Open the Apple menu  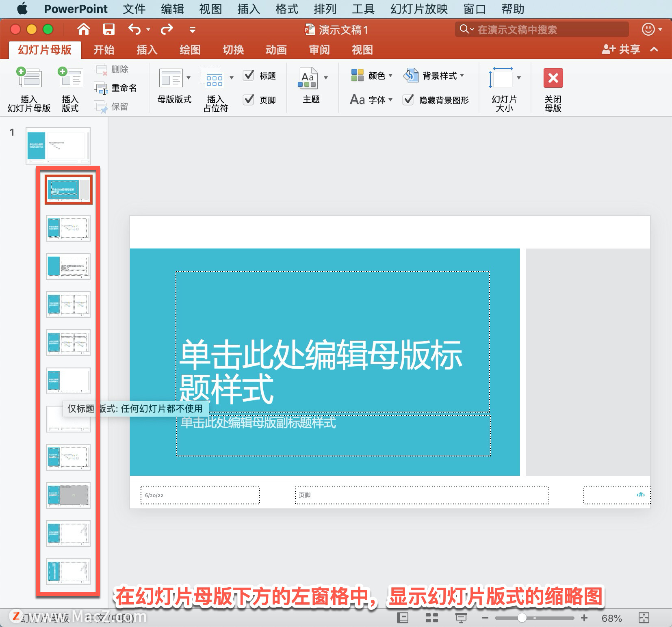[x=22, y=9]
